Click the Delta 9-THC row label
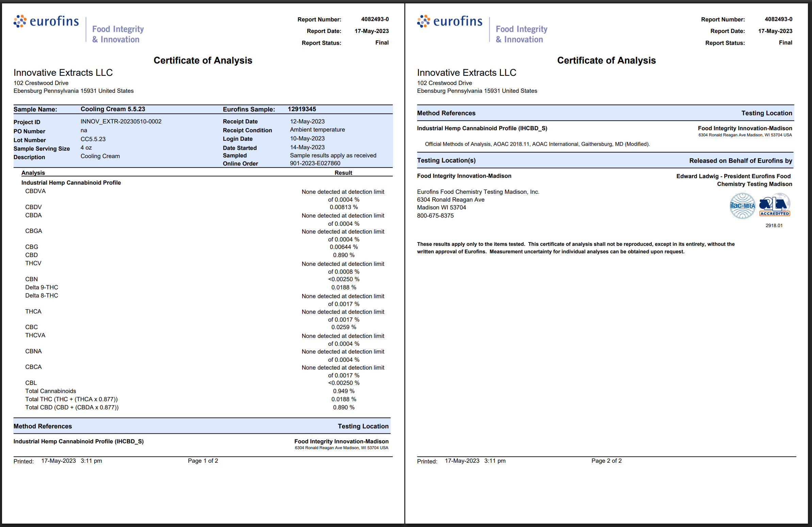 coord(42,287)
